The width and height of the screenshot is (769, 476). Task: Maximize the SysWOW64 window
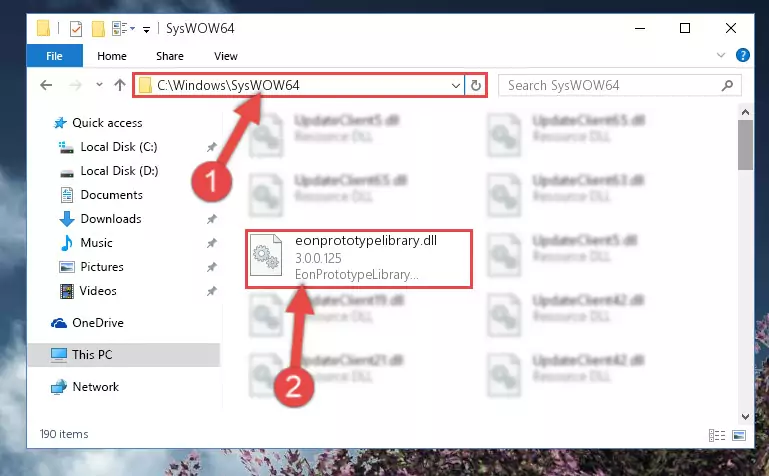click(x=685, y=28)
